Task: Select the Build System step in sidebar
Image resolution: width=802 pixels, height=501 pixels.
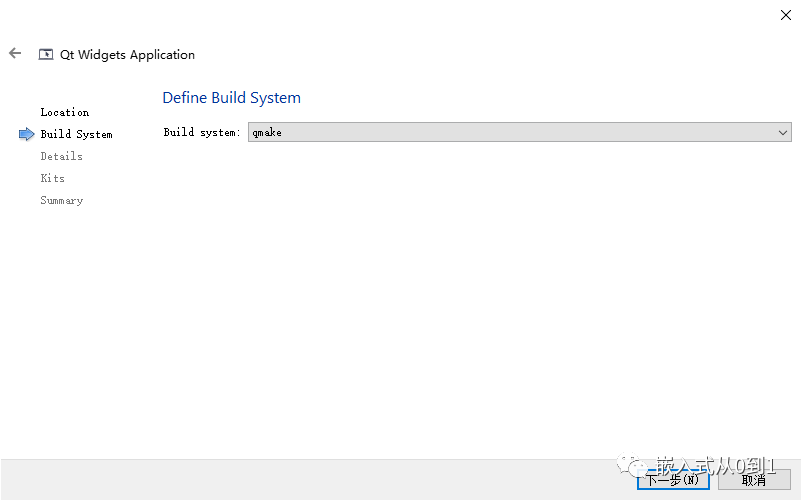Action: point(76,134)
